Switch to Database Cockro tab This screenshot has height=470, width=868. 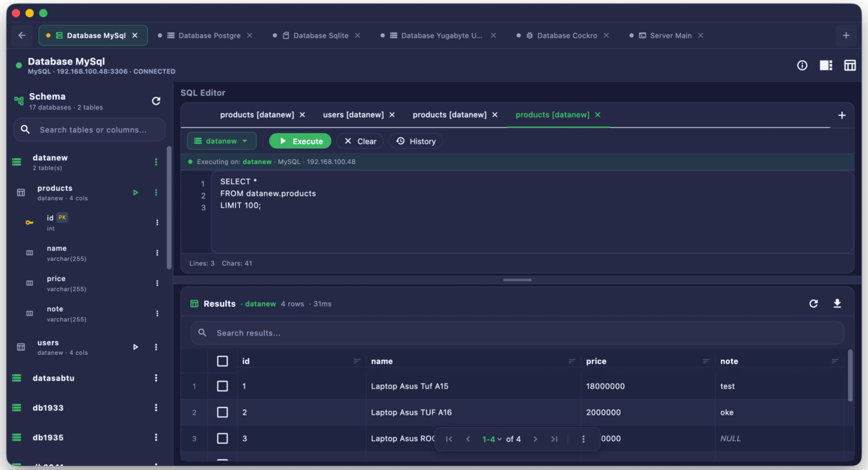[562, 35]
